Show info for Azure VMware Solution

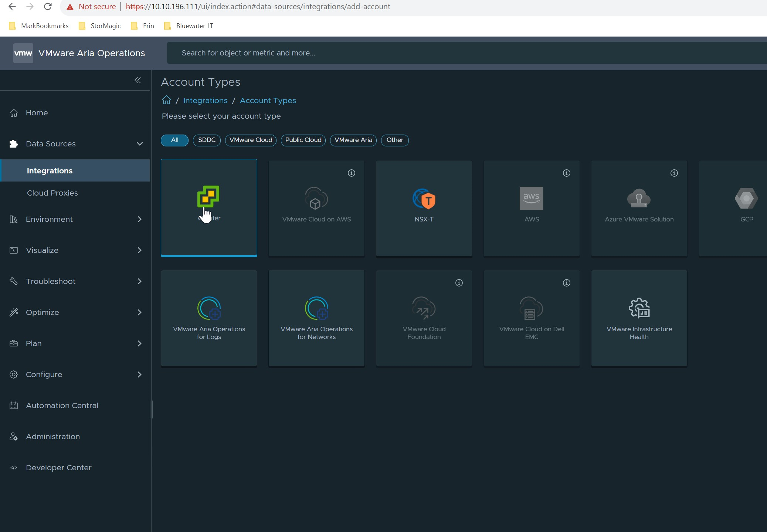[x=674, y=173]
